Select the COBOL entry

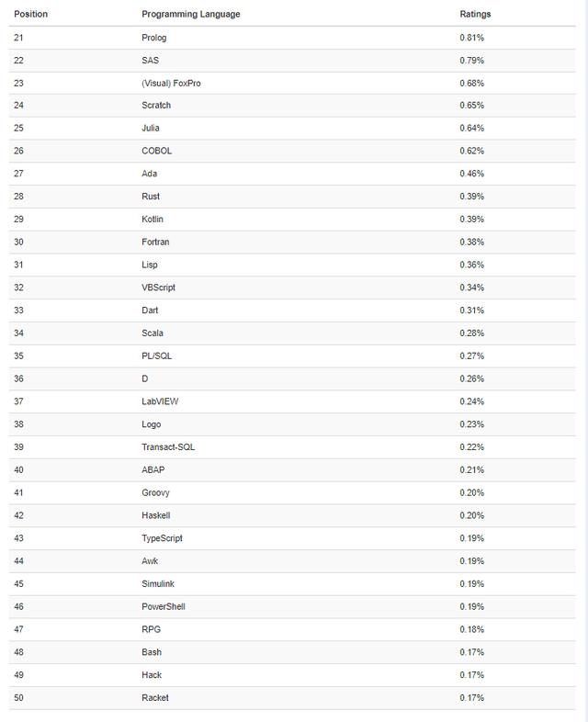click(x=156, y=152)
